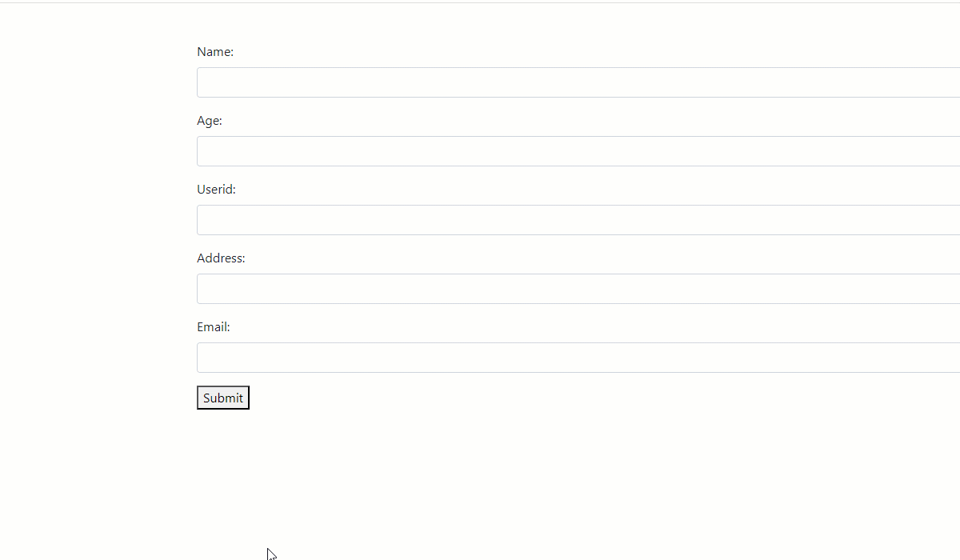960x560 pixels.
Task: Click the input between Userid and Address labels
Action: [578, 220]
